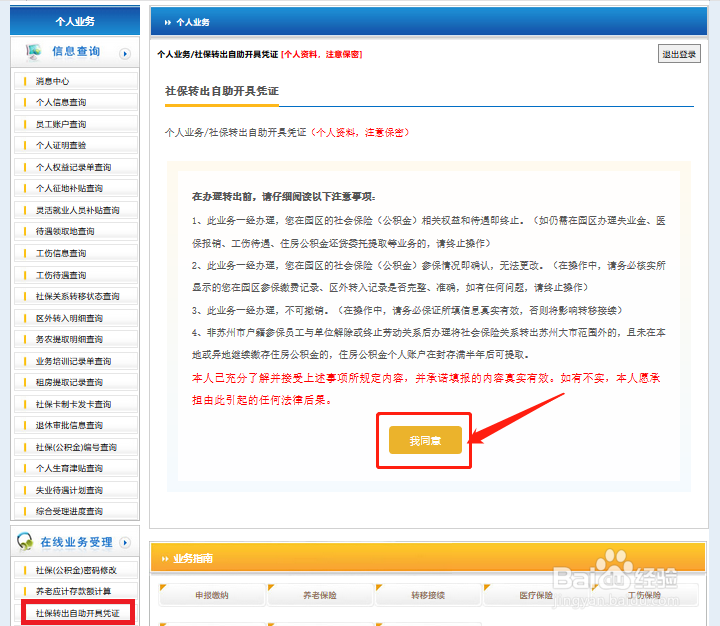The image size is (720, 626).
Task: Open 个人信息查询 menu item
Action: [x=76, y=102]
